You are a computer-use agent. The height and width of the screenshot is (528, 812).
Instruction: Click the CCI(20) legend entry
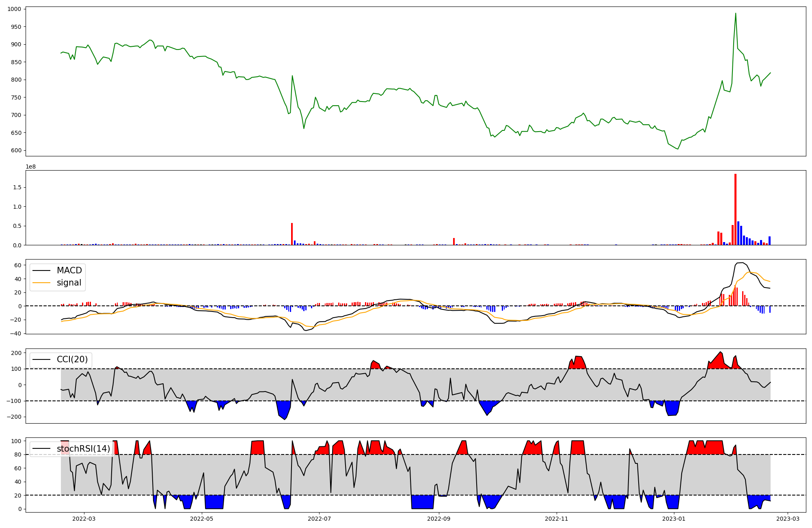[72, 359]
